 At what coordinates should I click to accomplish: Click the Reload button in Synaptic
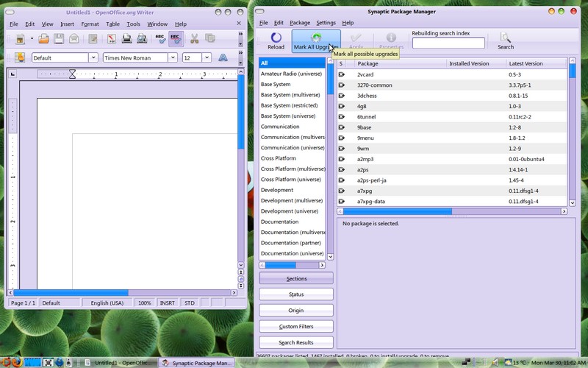pos(276,41)
